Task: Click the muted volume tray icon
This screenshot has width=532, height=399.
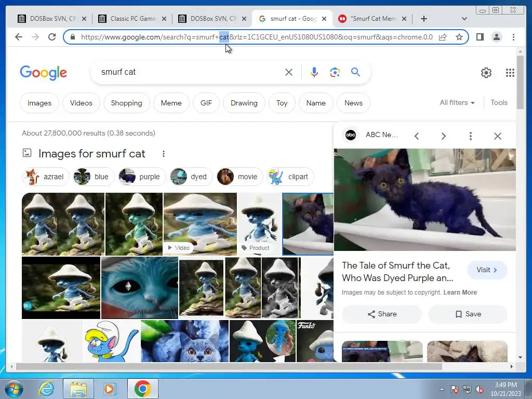Action: [x=480, y=390]
